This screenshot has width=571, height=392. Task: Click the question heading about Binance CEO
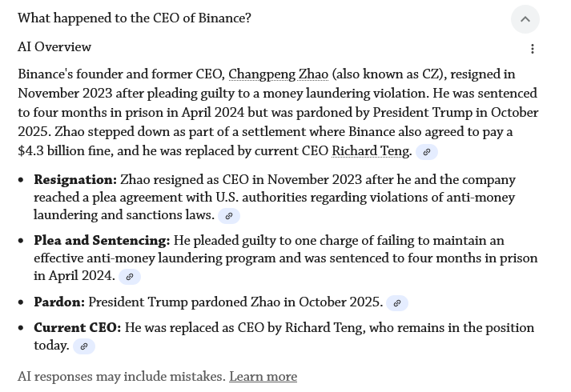tap(135, 18)
